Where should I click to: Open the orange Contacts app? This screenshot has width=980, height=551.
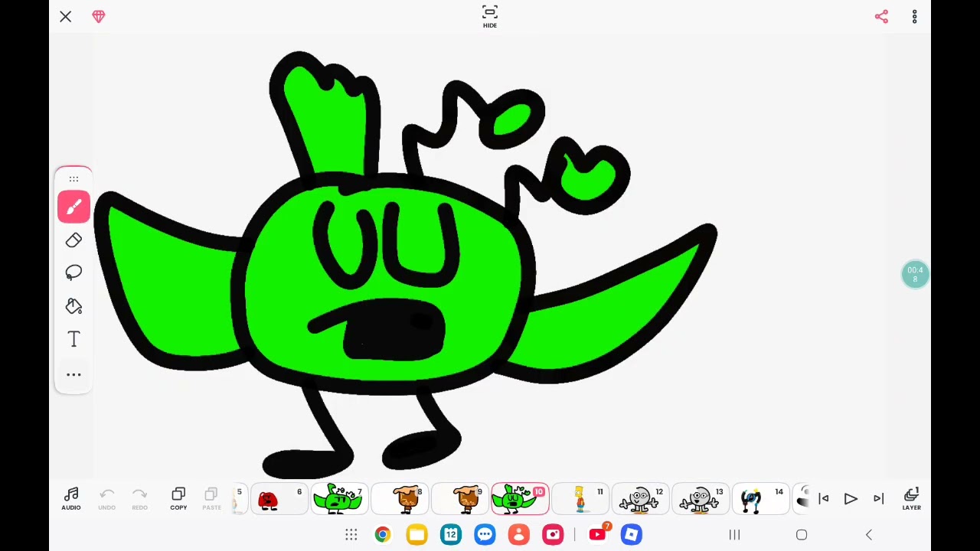tap(519, 534)
